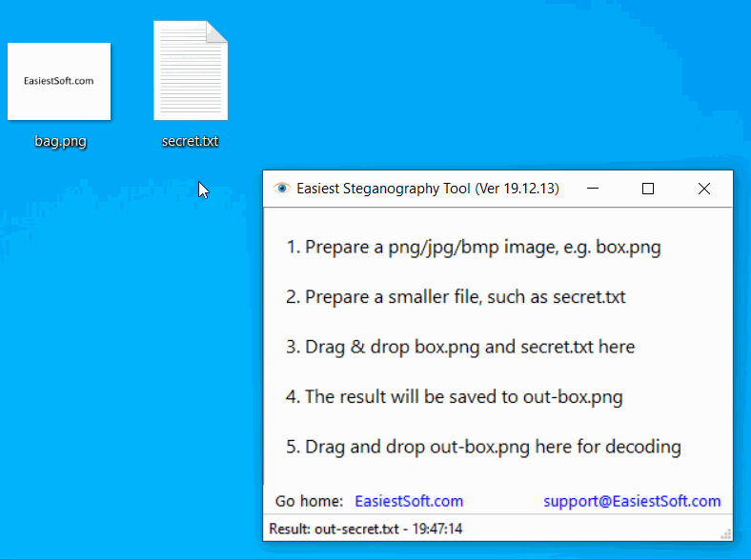Screen dimensions: 751x560
Task: Click the 'Prepare a png/jpg/bmp image' instruction line
Action: [x=474, y=248]
